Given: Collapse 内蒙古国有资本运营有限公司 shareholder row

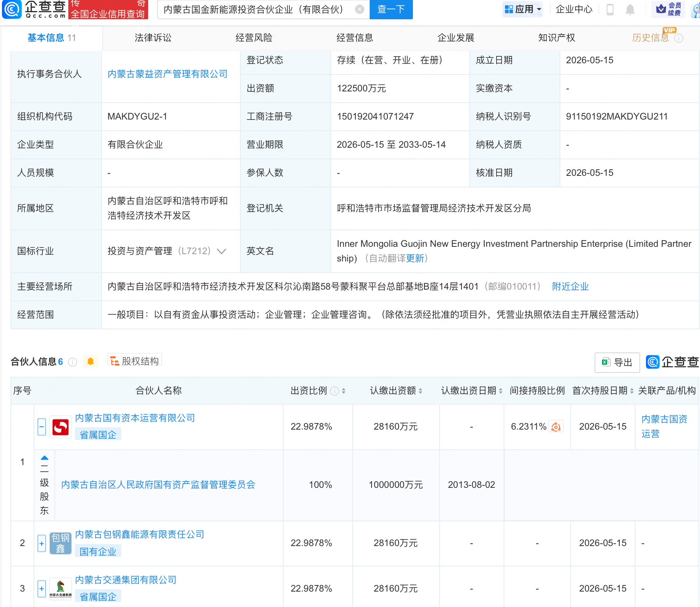Looking at the screenshot, I should point(42,427).
